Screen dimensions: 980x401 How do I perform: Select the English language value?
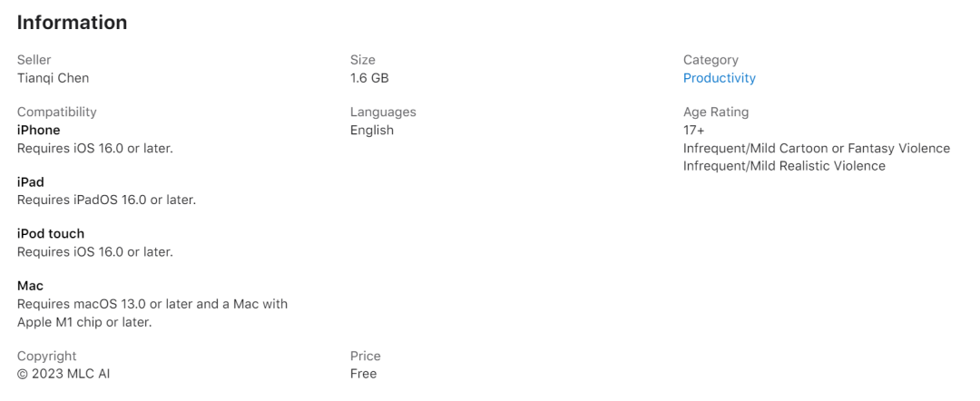[x=372, y=130]
